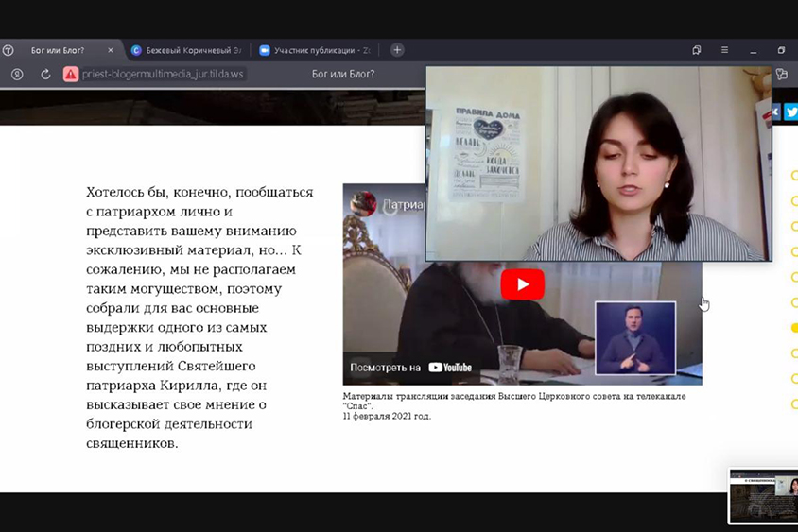Click the presenter's webcam overlay window
The height and width of the screenshot is (532, 798).
pos(598,163)
